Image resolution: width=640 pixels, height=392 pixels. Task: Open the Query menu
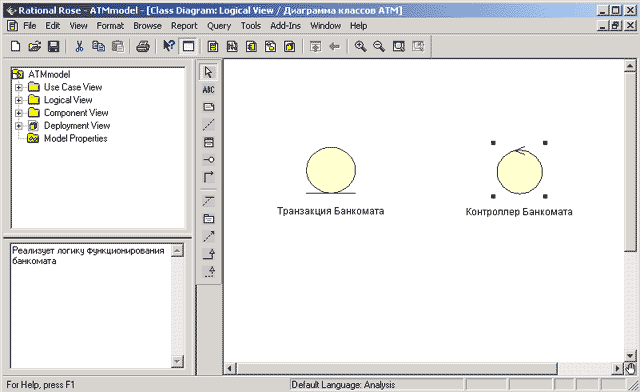click(219, 26)
